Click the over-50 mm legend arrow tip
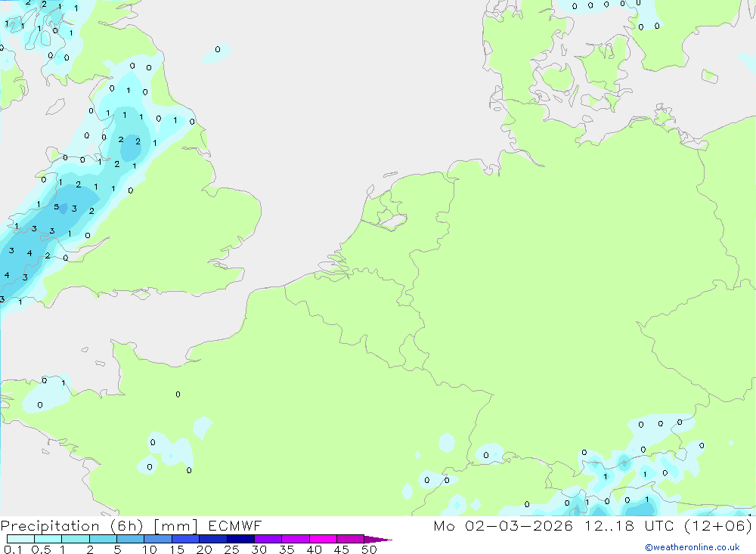Screen dimensions: 756x554 (378, 539)
